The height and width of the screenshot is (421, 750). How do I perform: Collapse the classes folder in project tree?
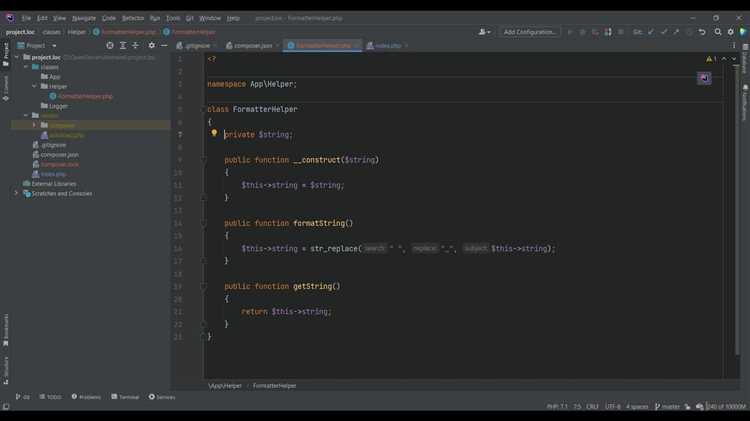(25, 67)
